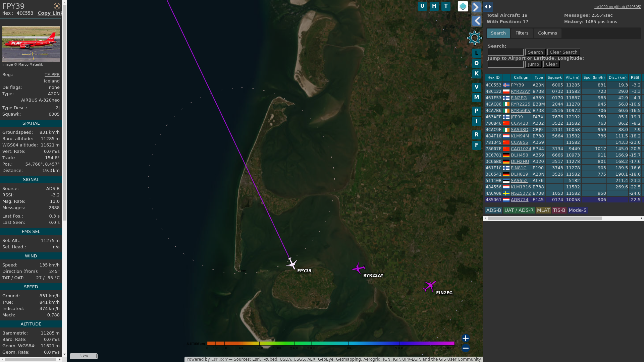This screenshot has height=362, width=644.
Task: Click the AGR734 callsign link
Action: [519, 200]
